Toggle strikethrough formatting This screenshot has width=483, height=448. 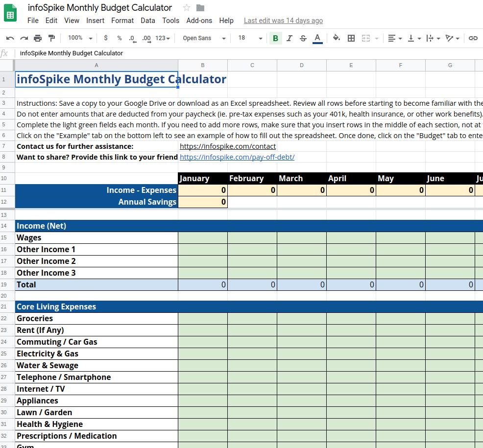(303, 38)
